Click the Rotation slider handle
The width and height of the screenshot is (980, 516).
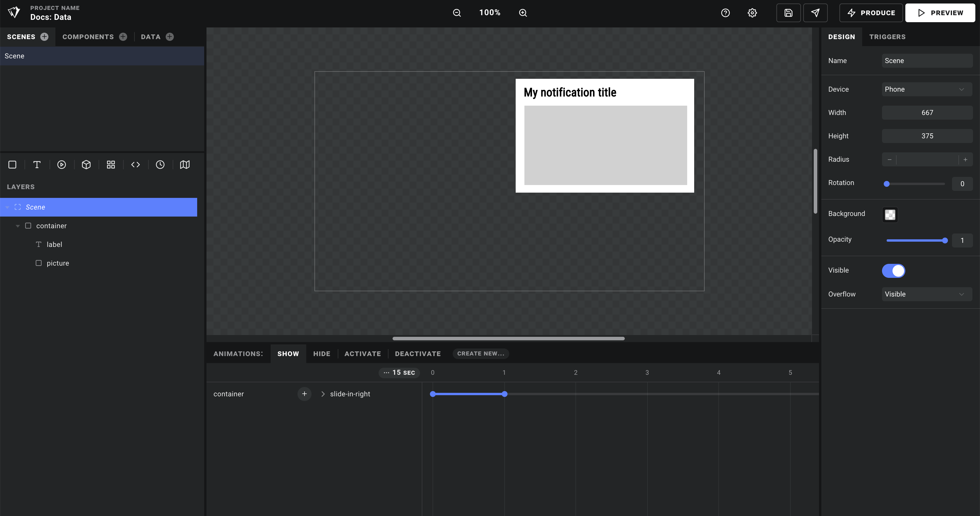pyautogui.click(x=886, y=184)
